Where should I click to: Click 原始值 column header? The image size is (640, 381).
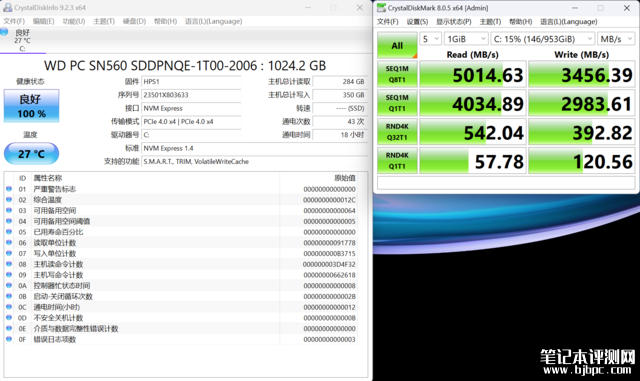point(345,178)
